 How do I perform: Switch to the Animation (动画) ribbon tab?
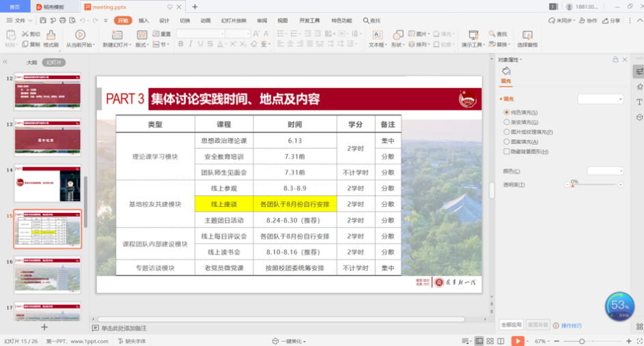click(x=205, y=20)
